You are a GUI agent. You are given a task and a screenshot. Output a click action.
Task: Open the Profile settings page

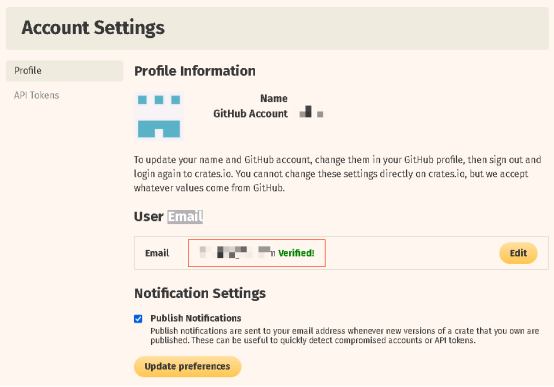(65, 71)
